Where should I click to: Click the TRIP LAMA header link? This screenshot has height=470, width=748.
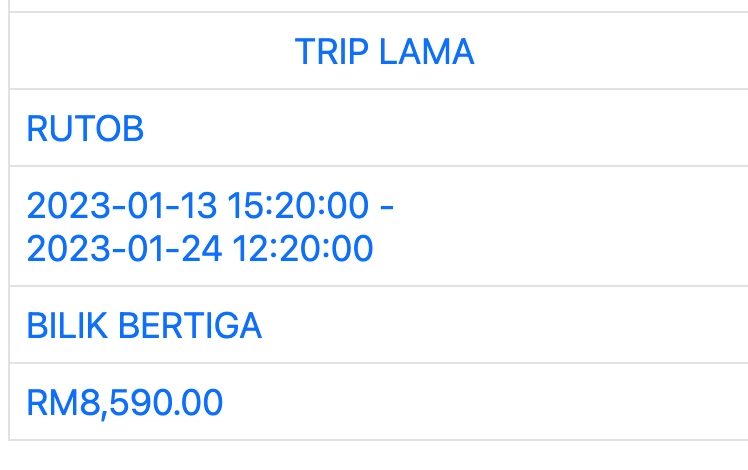click(384, 51)
